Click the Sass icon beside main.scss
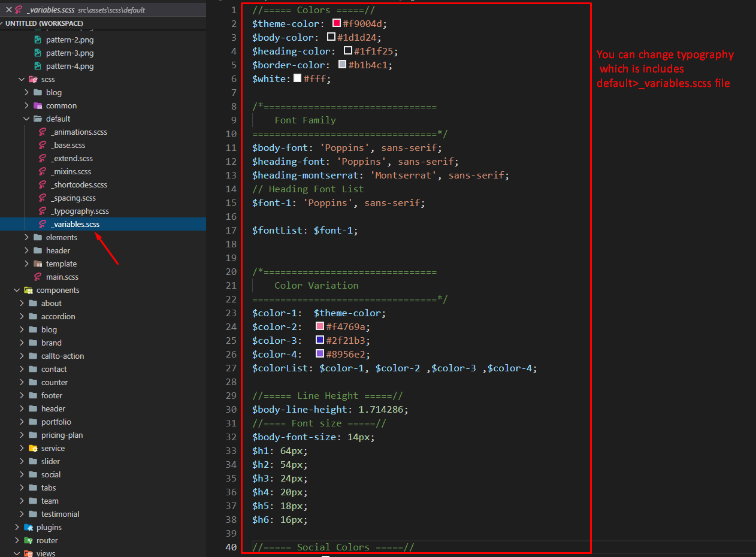This screenshot has height=557, width=756. click(x=38, y=277)
